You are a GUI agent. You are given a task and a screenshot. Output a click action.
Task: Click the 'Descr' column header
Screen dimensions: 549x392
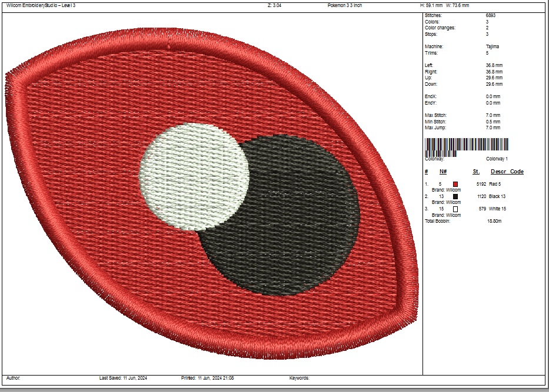click(x=498, y=172)
